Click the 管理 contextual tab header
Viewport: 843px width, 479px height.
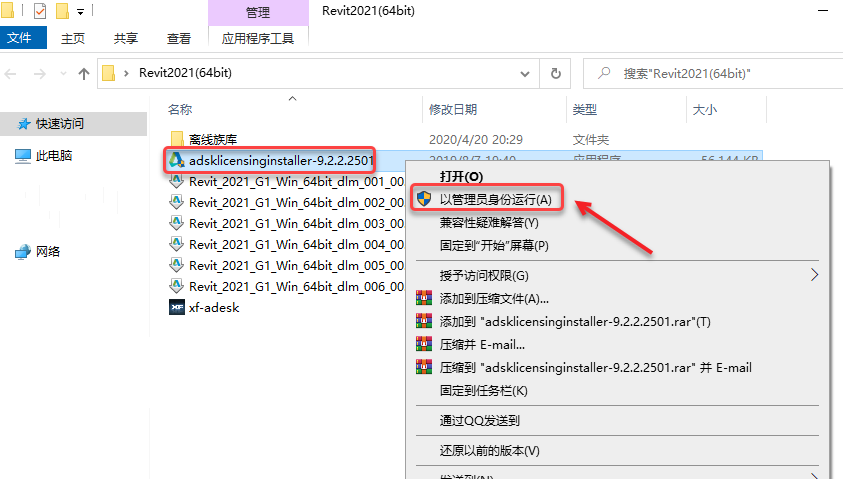click(258, 12)
